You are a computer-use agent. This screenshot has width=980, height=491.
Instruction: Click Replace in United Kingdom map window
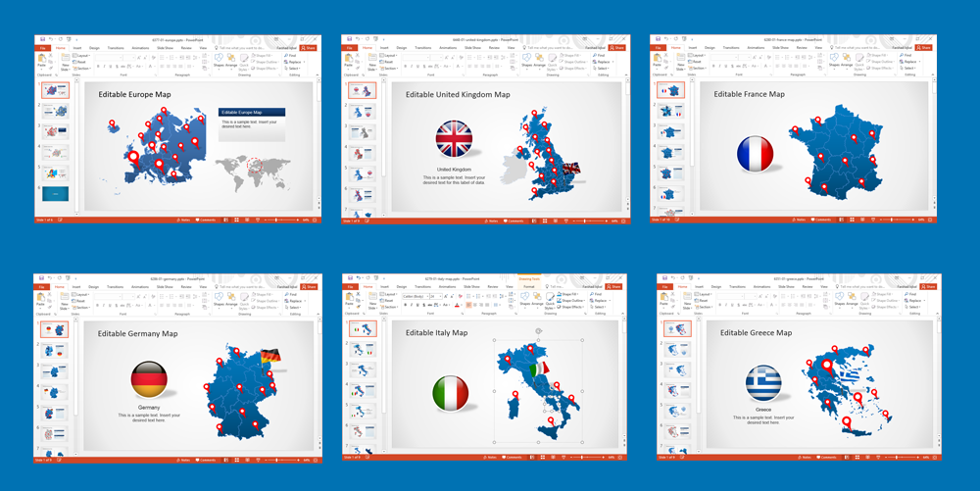601,62
